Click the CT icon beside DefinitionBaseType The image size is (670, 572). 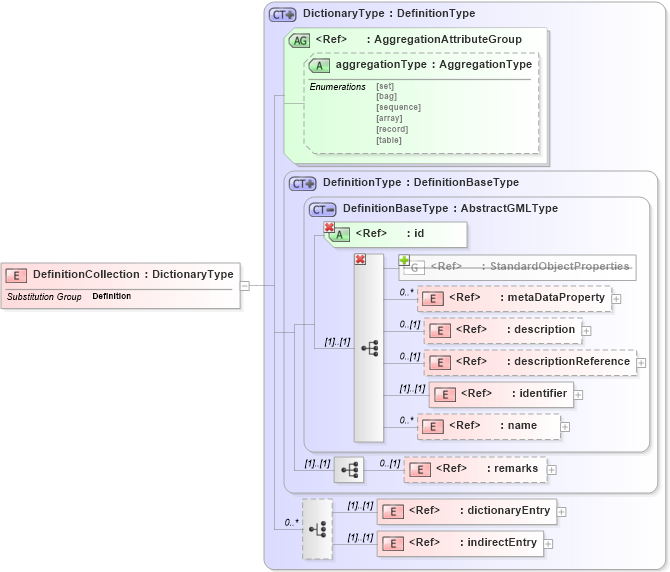tap(322, 210)
